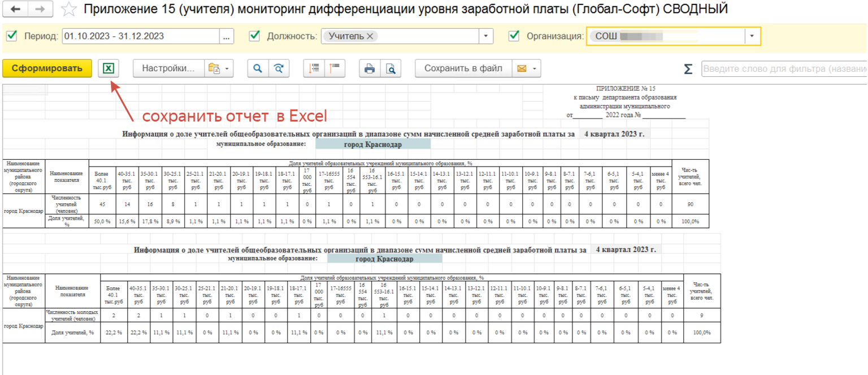
Task: Click the Excel export icon
Action: coord(108,68)
